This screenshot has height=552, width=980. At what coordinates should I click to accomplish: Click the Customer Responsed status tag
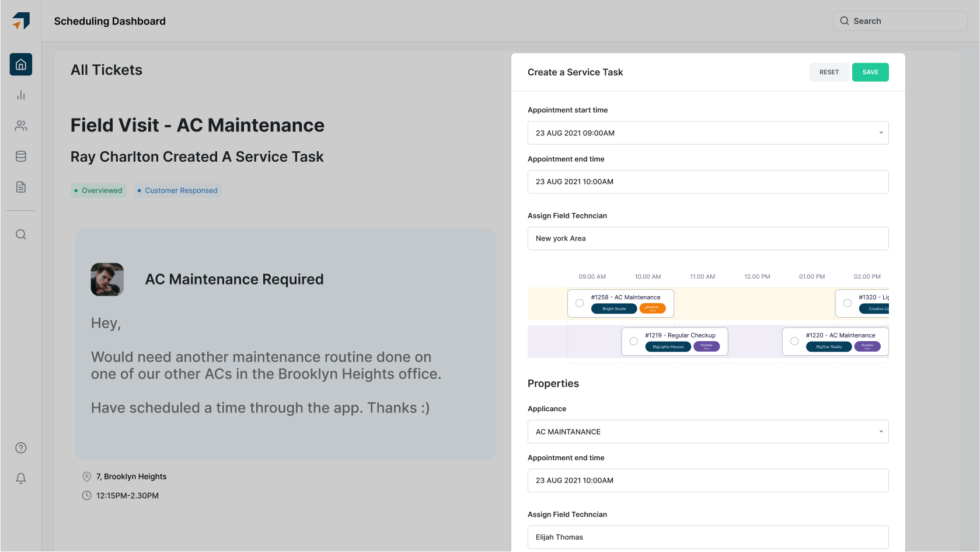pos(177,190)
